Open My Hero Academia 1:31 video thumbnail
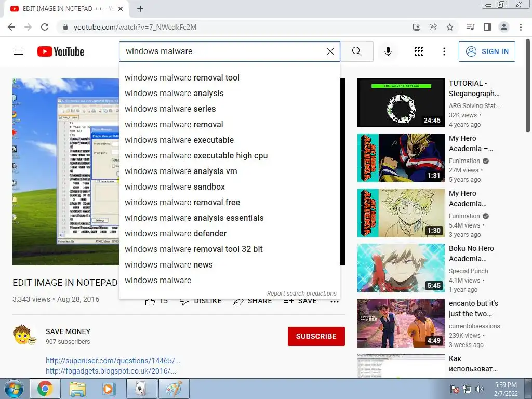The width and height of the screenshot is (532, 399). click(401, 158)
